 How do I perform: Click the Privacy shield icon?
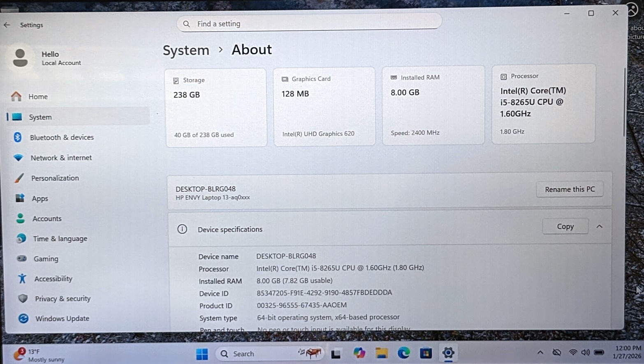pyautogui.click(x=23, y=298)
